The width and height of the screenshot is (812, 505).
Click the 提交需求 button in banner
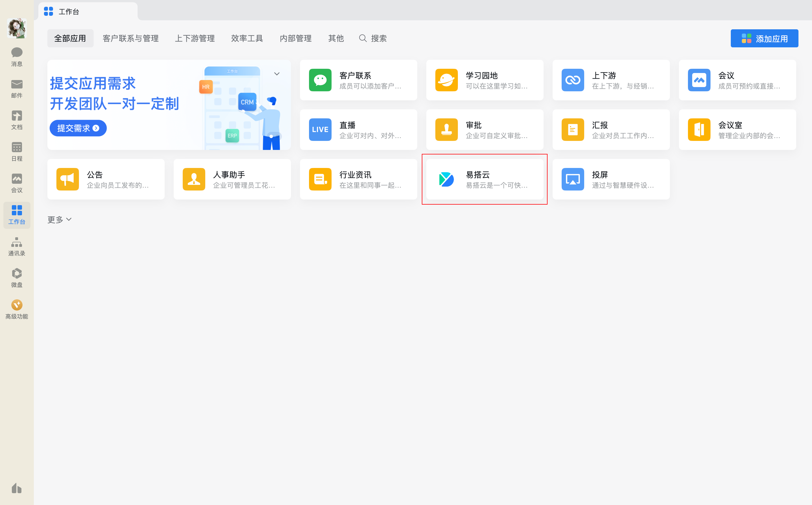pyautogui.click(x=78, y=128)
